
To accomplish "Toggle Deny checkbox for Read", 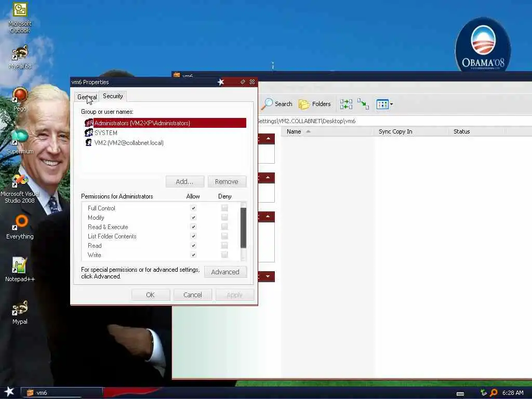I will [224, 245].
